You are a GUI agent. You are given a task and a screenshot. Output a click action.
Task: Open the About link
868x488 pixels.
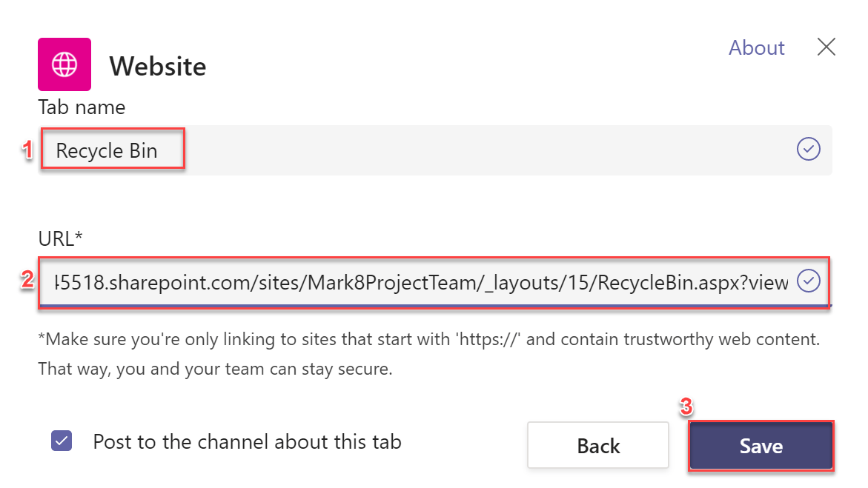pos(756,47)
